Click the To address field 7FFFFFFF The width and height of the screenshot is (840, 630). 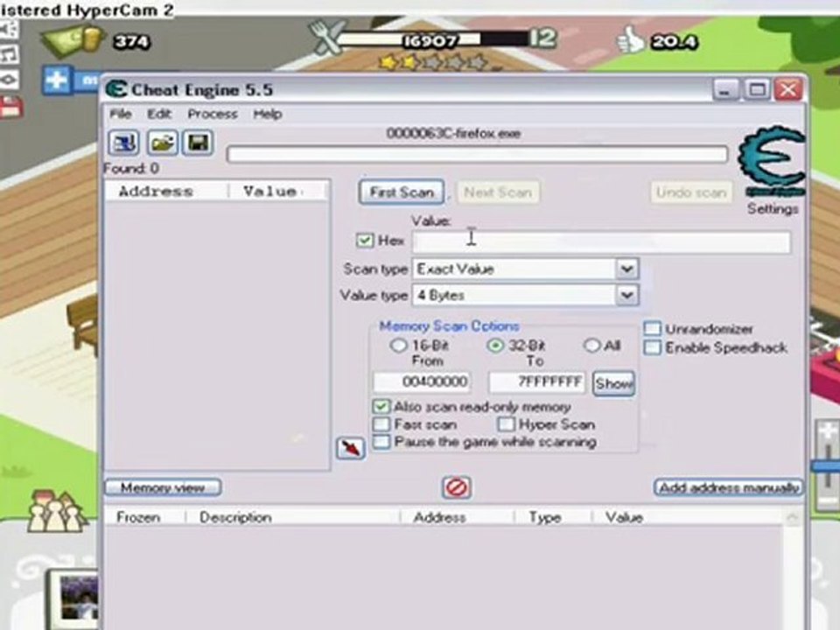tap(537, 382)
